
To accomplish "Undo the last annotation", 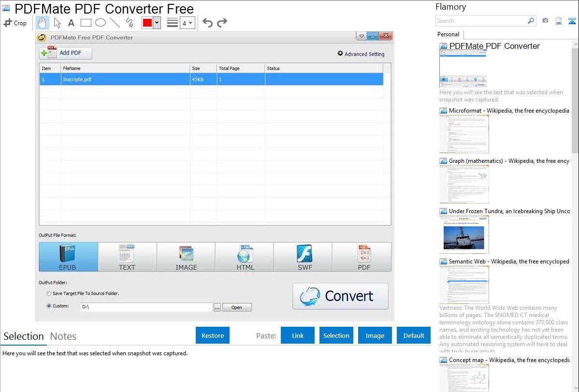I will tap(207, 23).
